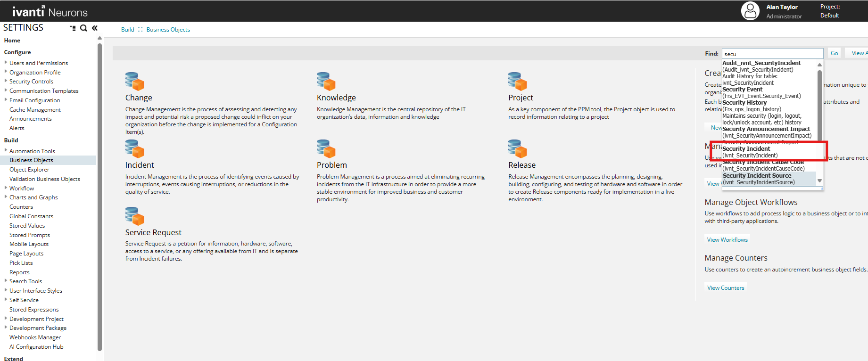Screen dimensions: 868x361
Task: Expand the Automation Tools tree node
Action: click(6, 151)
